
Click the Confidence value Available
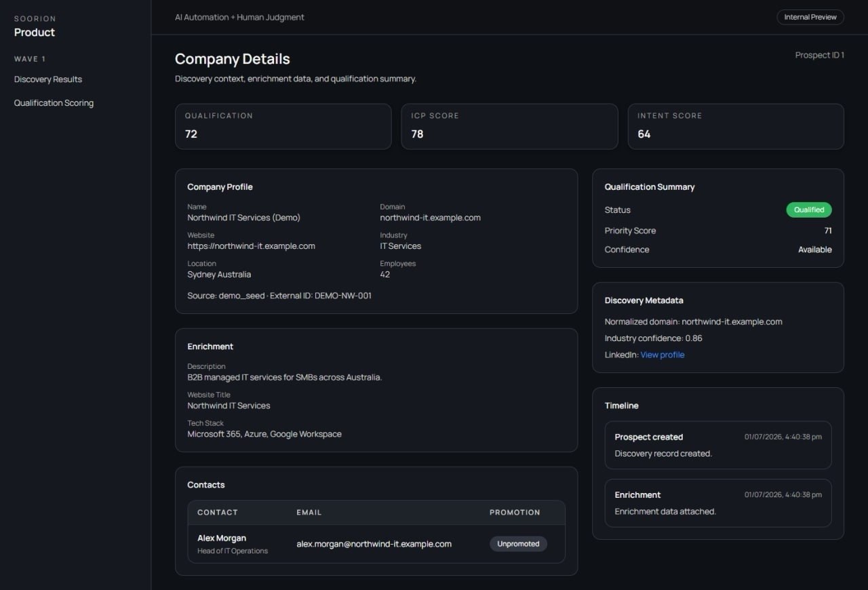[815, 250]
